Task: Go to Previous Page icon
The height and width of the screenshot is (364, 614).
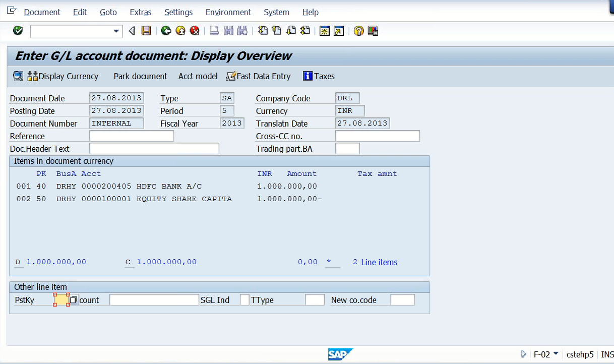Action: click(x=277, y=31)
